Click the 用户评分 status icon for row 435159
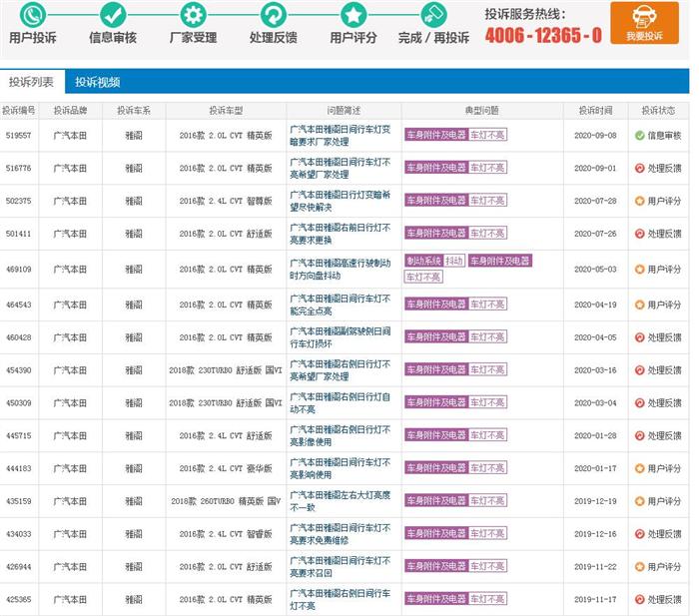 tap(640, 501)
